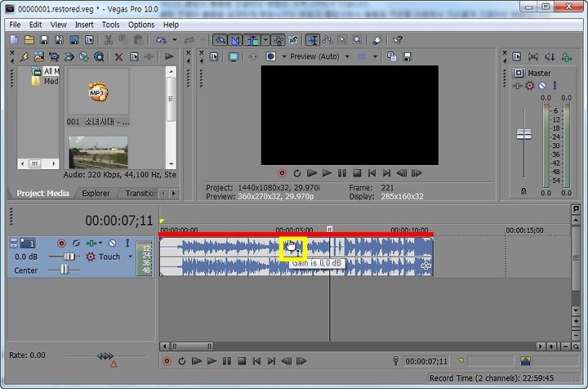
Task: Toggle Automatic Crossfades button
Action: tap(235, 40)
